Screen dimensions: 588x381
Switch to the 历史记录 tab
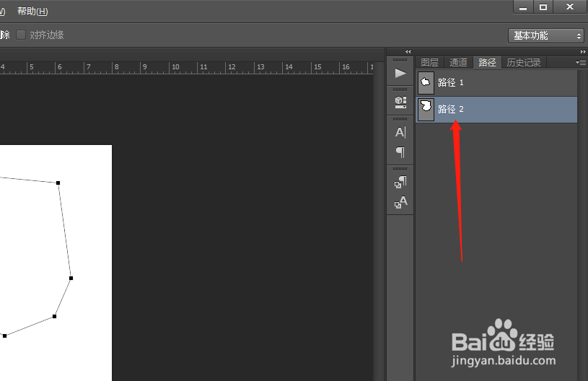[x=524, y=63]
